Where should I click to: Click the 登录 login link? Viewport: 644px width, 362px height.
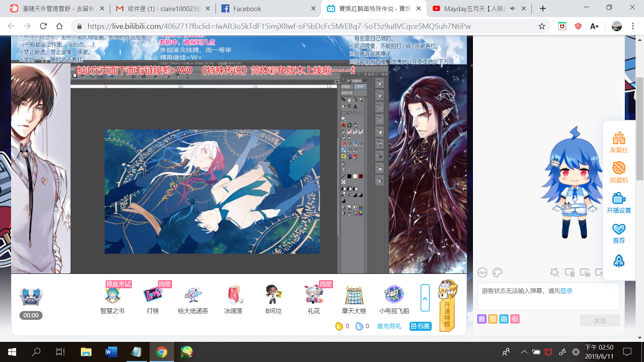point(566,291)
